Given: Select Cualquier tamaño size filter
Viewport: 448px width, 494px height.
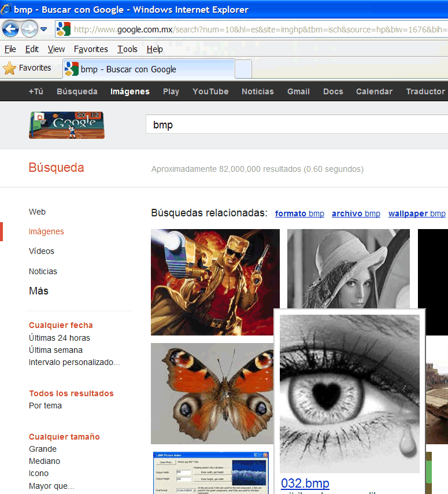Looking at the screenshot, I should (x=64, y=437).
